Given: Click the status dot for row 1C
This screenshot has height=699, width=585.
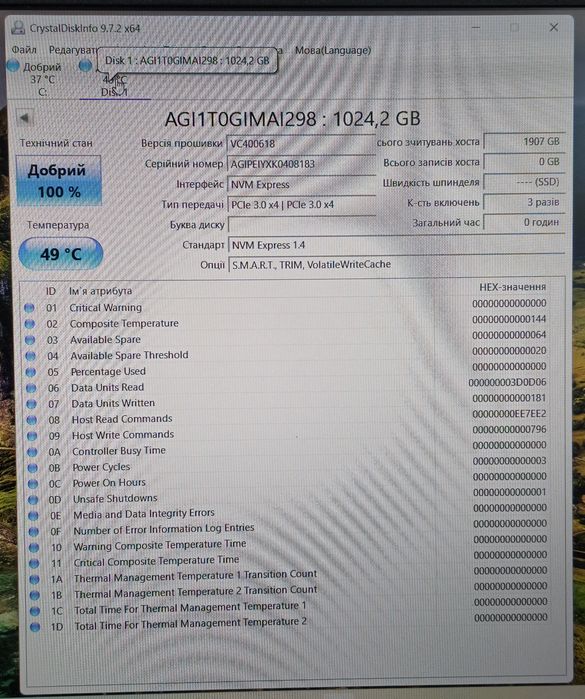Looking at the screenshot, I should click(x=35, y=611).
